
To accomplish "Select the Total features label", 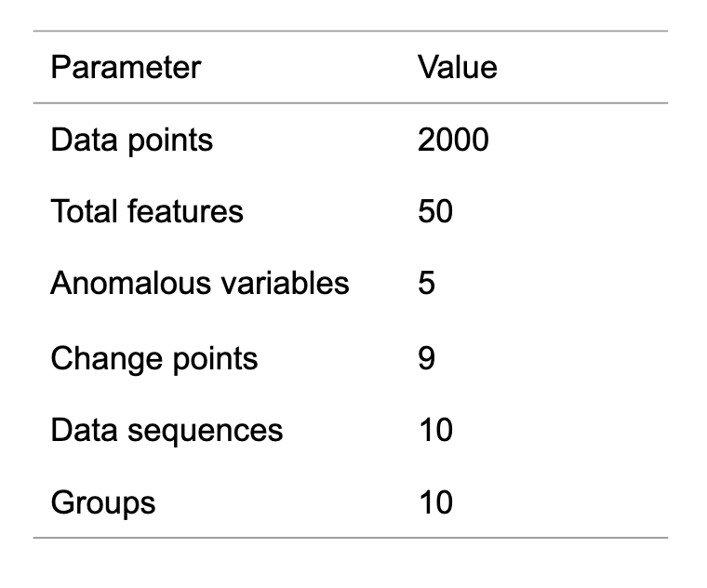I will click(x=147, y=211).
